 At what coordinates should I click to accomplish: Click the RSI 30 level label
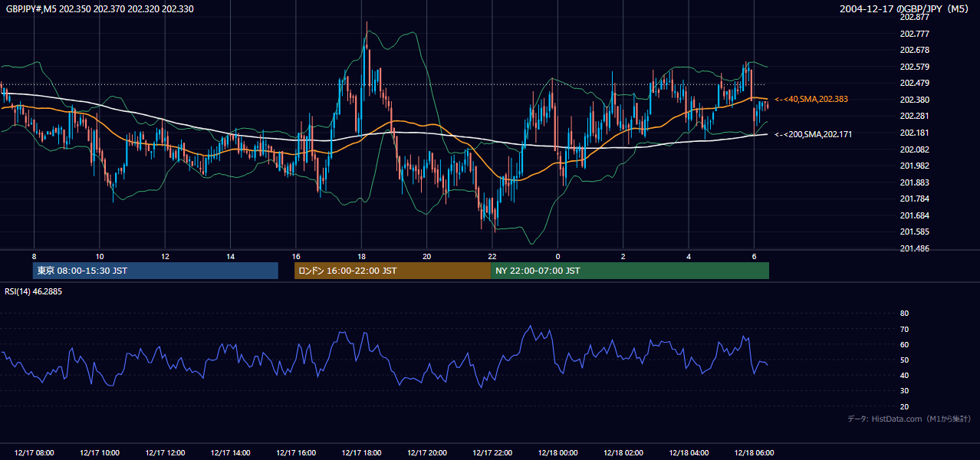[904, 391]
